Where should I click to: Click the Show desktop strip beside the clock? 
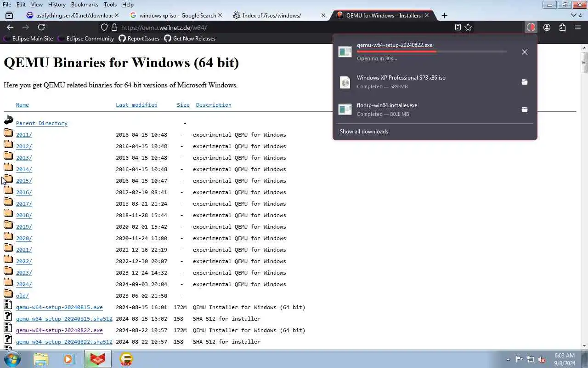coord(585,359)
